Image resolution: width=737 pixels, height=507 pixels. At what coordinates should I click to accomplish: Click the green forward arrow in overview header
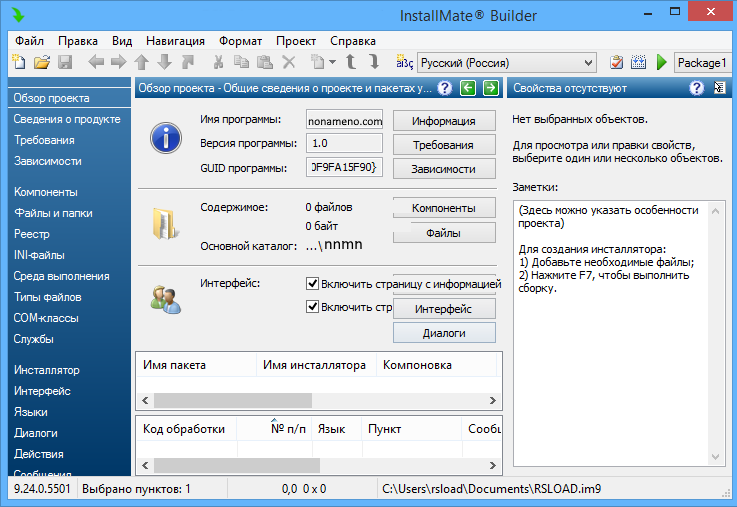coord(490,88)
